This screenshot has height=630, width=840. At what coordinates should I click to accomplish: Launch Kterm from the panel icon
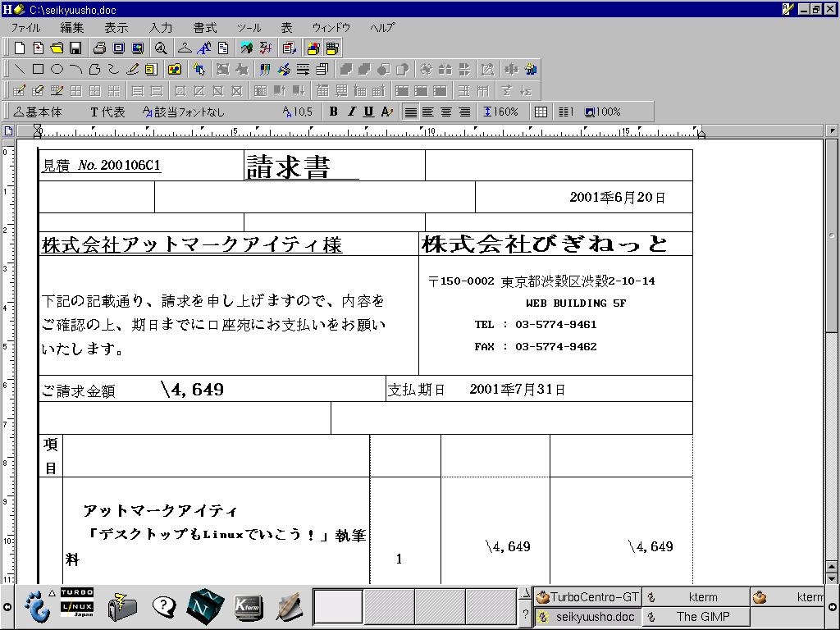point(248,607)
